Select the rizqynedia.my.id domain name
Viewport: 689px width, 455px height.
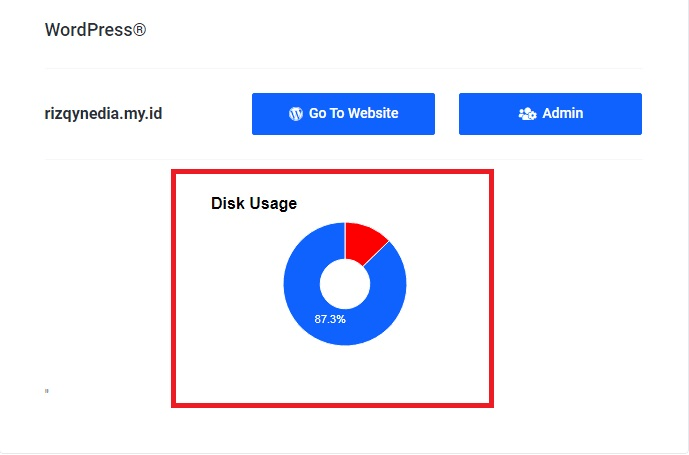coord(103,114)
